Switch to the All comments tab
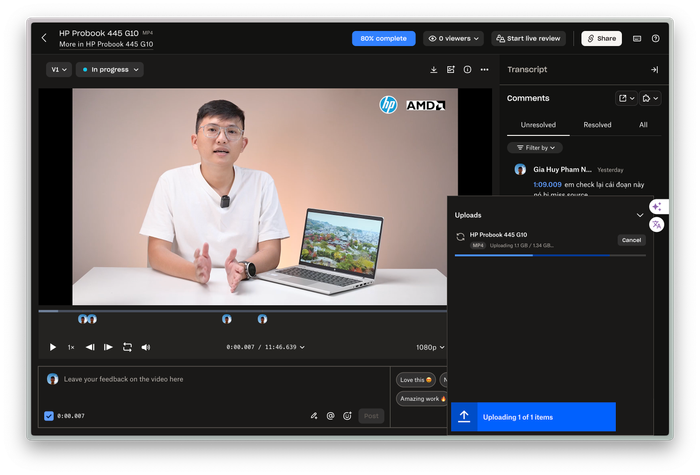This screenshot has height=475, width=700. click(x=643, y=125)
